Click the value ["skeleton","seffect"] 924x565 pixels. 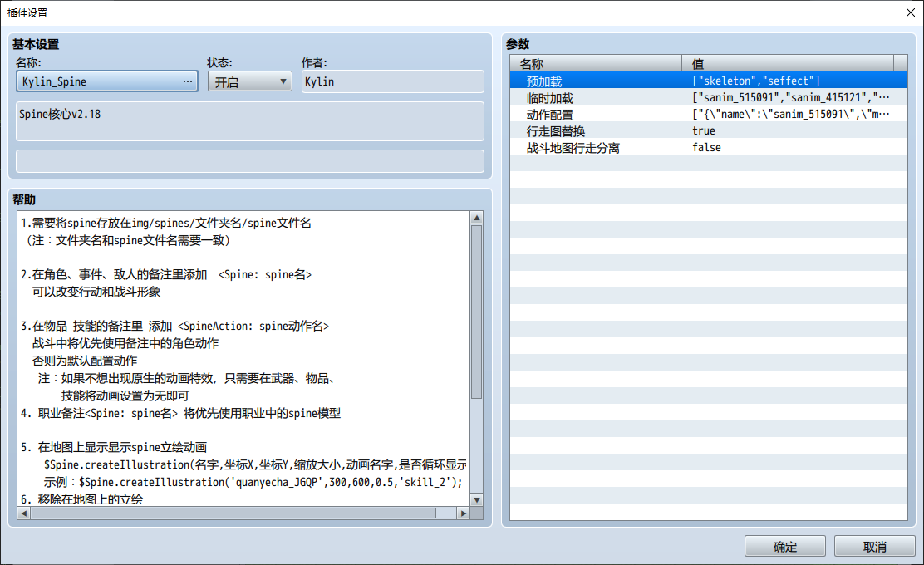coord(756,81)
